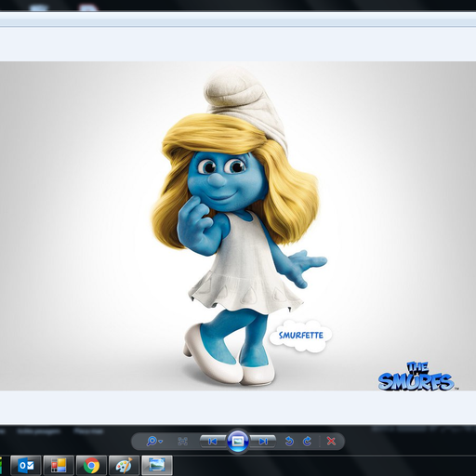This screenshot has width=476, height=476.
Task: Delete the picture with red X
Action: [x=331, y=441]
